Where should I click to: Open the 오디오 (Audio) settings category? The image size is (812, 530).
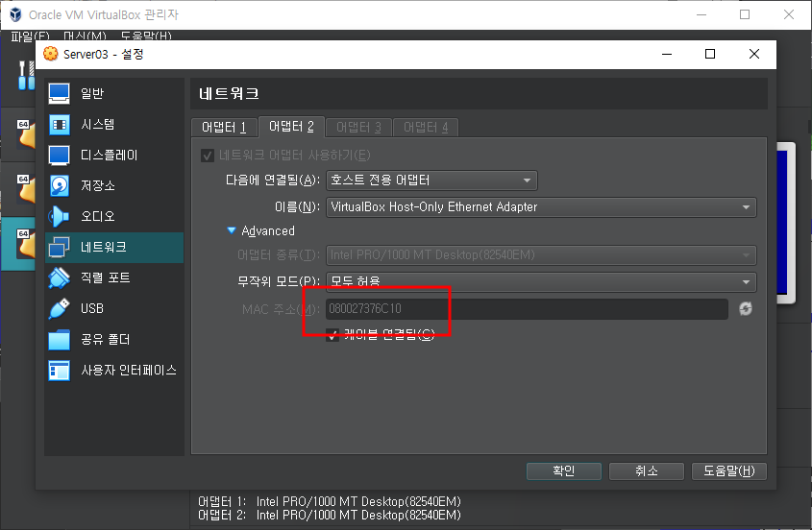[114, 216]
